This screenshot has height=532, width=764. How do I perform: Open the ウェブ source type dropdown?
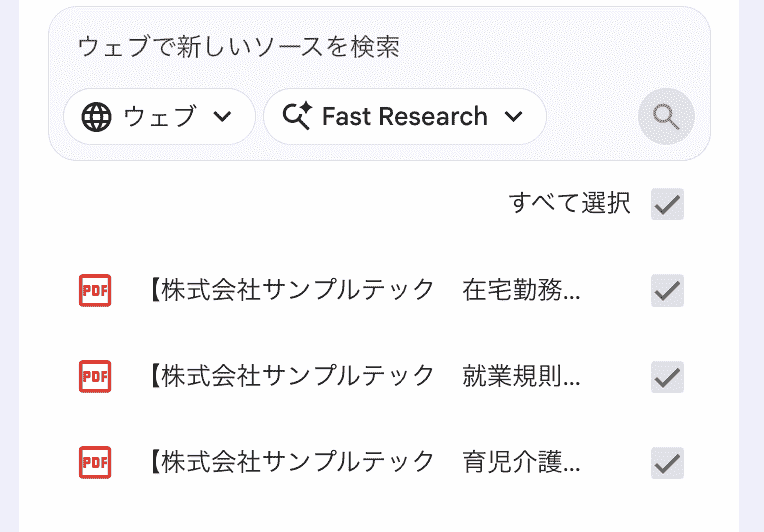point(159,116)
